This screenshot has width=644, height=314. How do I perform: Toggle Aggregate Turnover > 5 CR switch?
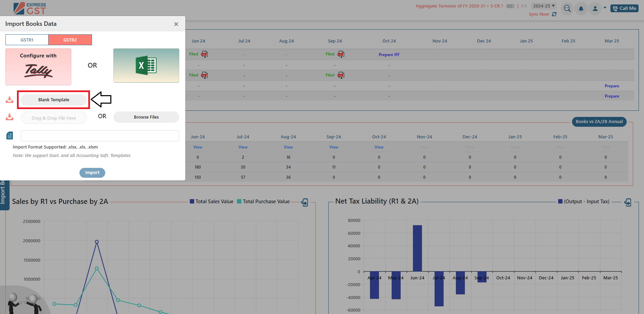coord(510,6)
